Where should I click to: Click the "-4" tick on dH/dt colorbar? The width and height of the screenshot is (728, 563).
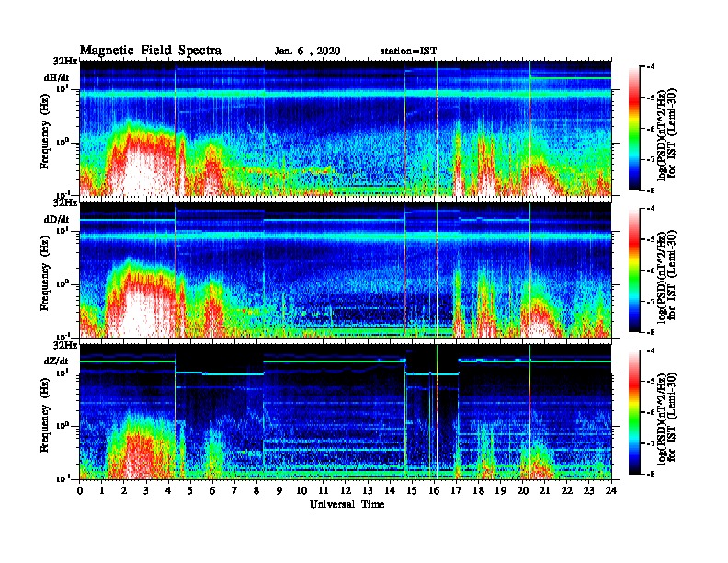pos(652,67)
